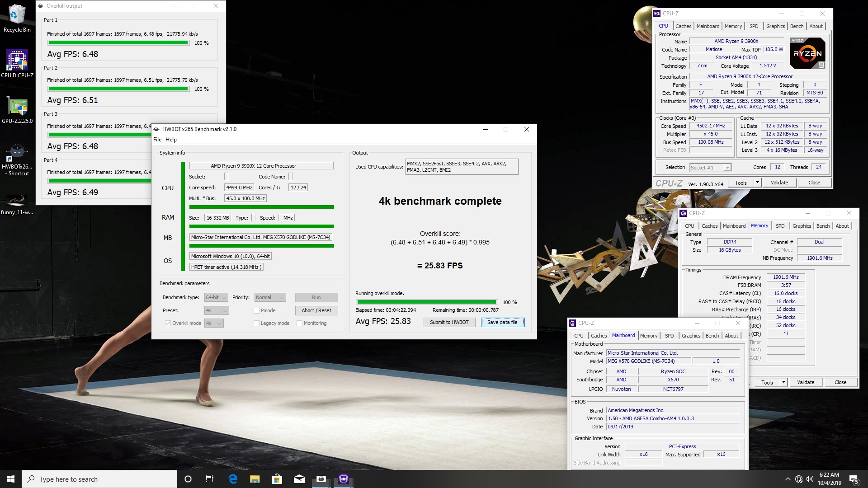This screenshot has height=488, width=868.
Task: Click Validate in top CPU-Z window
Action: point(779,183)
